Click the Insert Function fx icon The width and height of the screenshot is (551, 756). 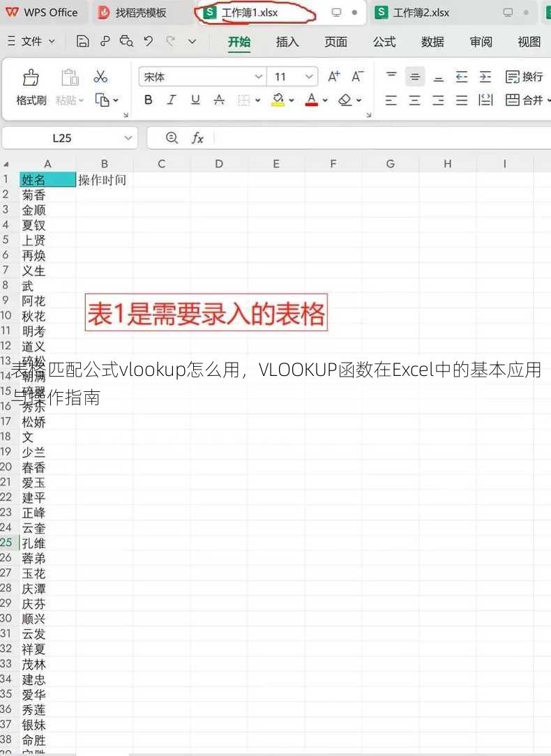[197, 138]
